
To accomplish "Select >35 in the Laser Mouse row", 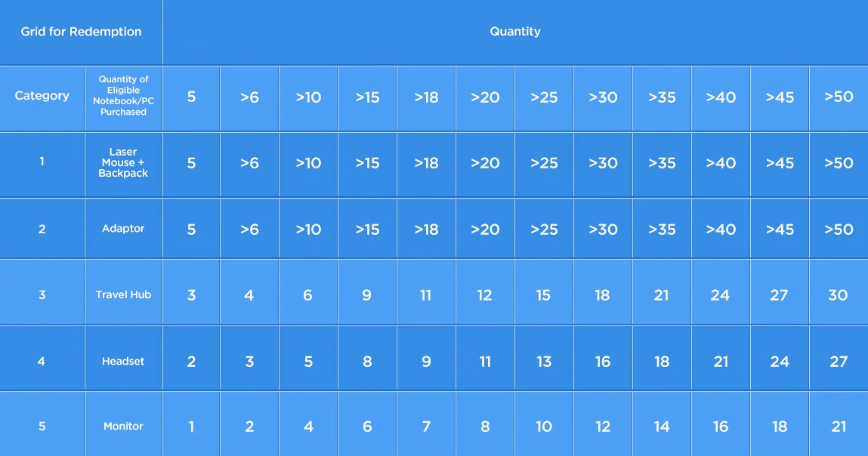I will click(x=662, y=165).
